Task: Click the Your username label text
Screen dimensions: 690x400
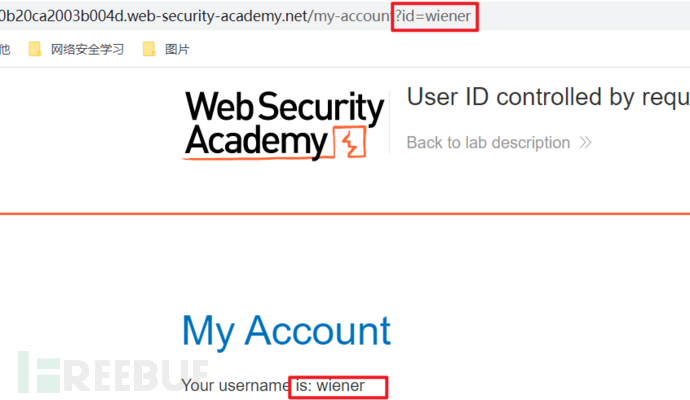Action: 236,386
